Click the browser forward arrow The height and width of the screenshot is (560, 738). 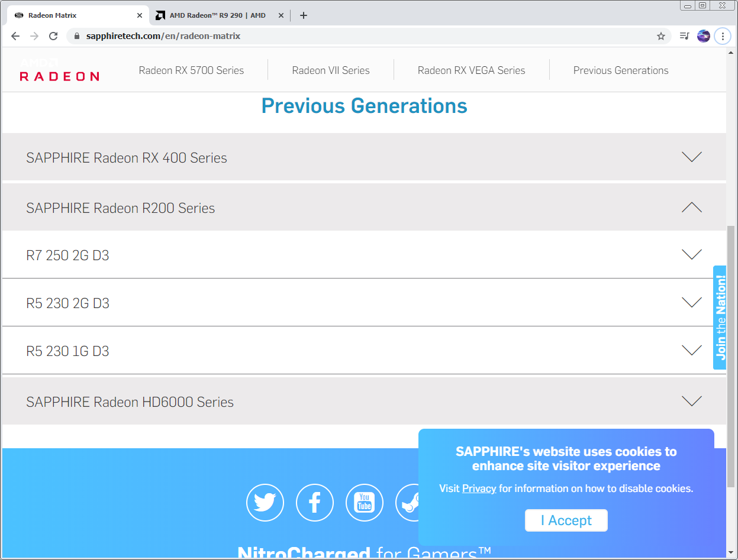34,36
